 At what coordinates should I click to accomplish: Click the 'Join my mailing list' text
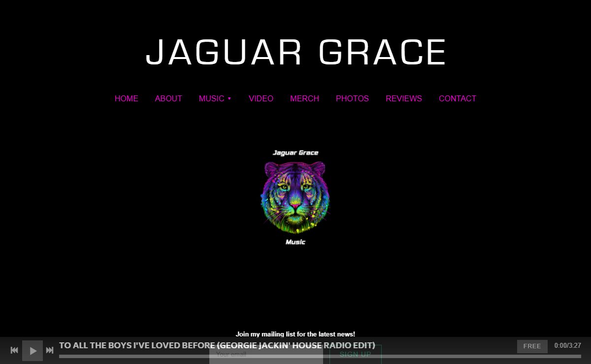point(295,334)
